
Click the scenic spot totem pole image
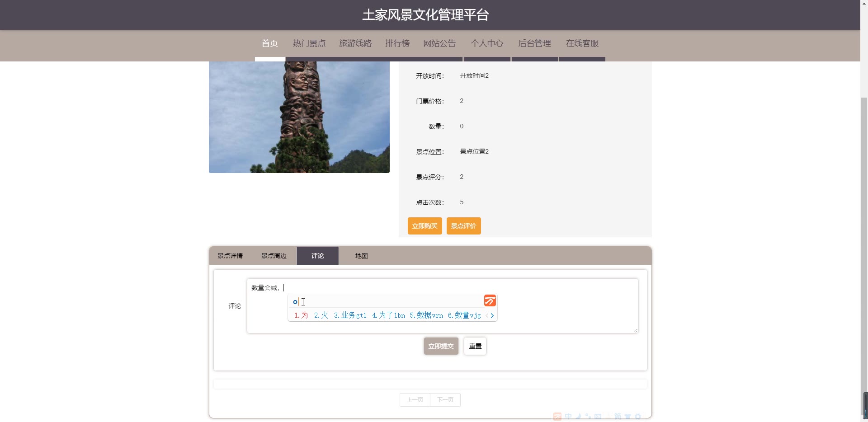tap(299, 117)
